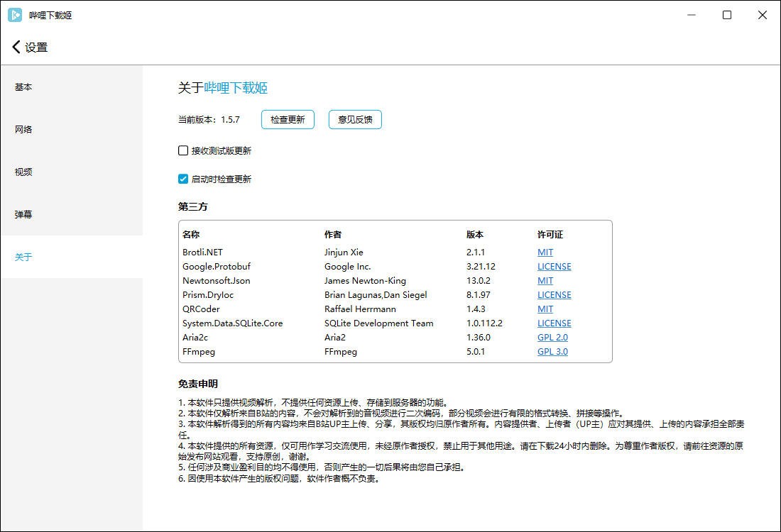
Task: Click the Aria2c name cell
Action: coord(195,337)
